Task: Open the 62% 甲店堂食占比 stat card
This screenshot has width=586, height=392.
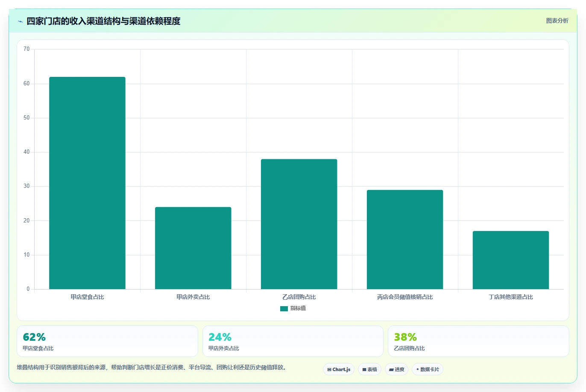Action: [107, 341]
